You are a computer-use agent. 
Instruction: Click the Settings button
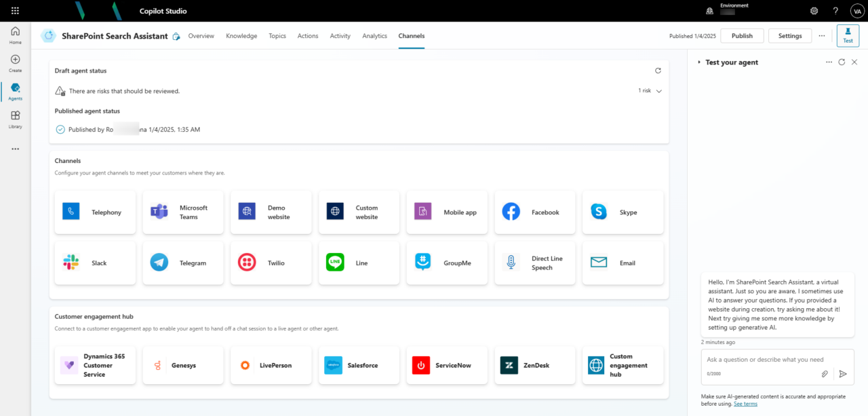790,36
